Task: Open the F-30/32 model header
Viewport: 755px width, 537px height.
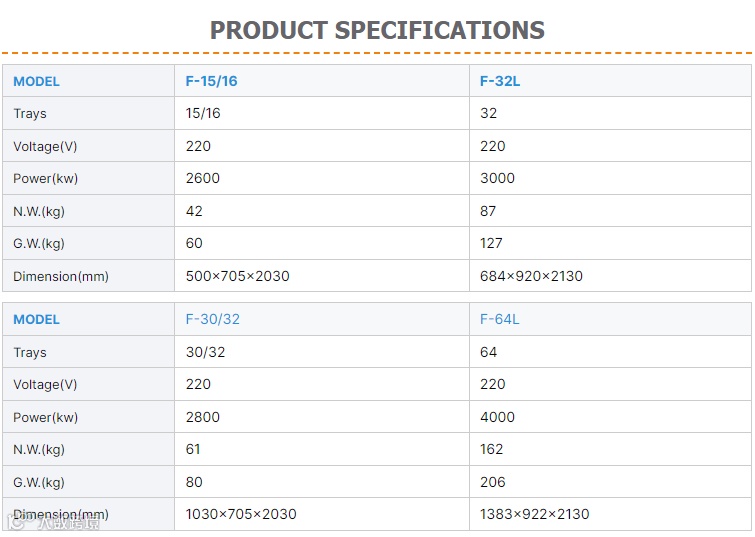Action: pos(213,319)
